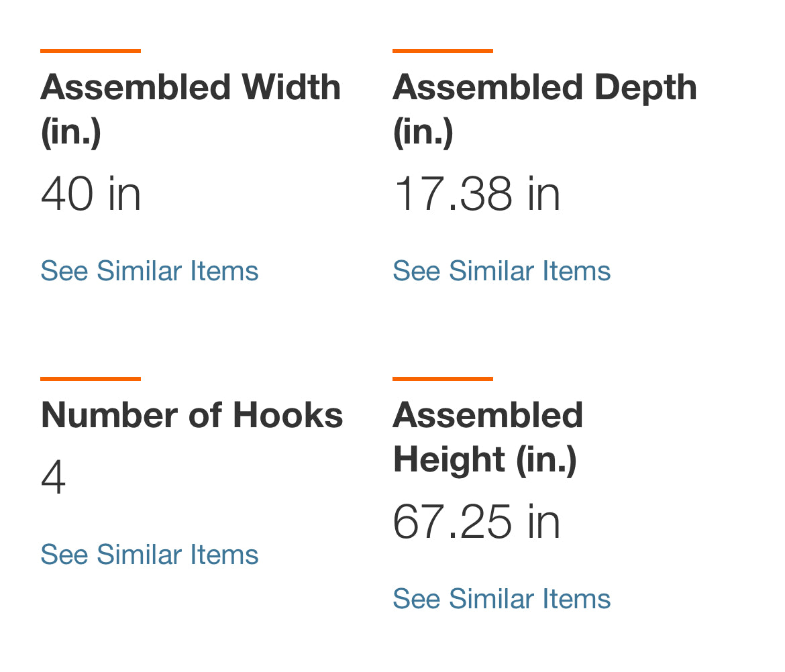The image size is (785, 672).
Task: Click the Height (in.) heading line
Action: click(484, 459)
